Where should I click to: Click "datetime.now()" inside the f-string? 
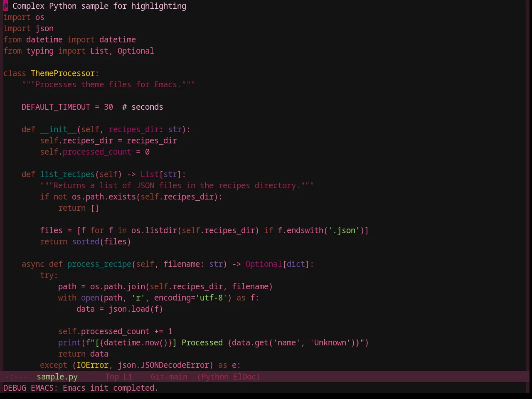tap(136, 342)
